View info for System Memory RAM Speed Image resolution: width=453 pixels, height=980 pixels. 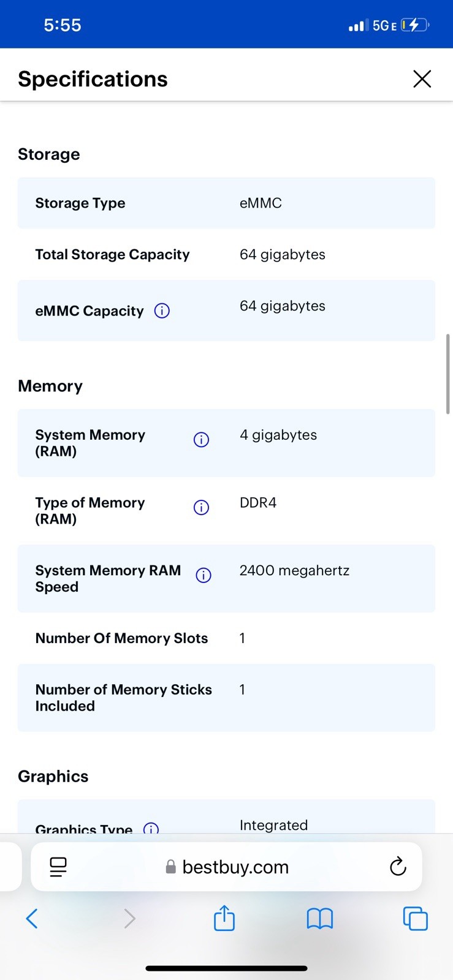(204, 576)
